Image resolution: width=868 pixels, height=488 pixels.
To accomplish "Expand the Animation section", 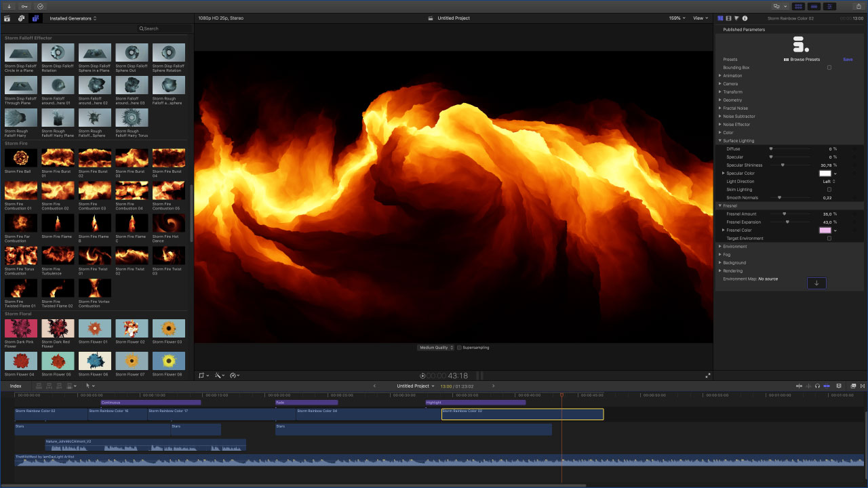I will pos(720,76).
